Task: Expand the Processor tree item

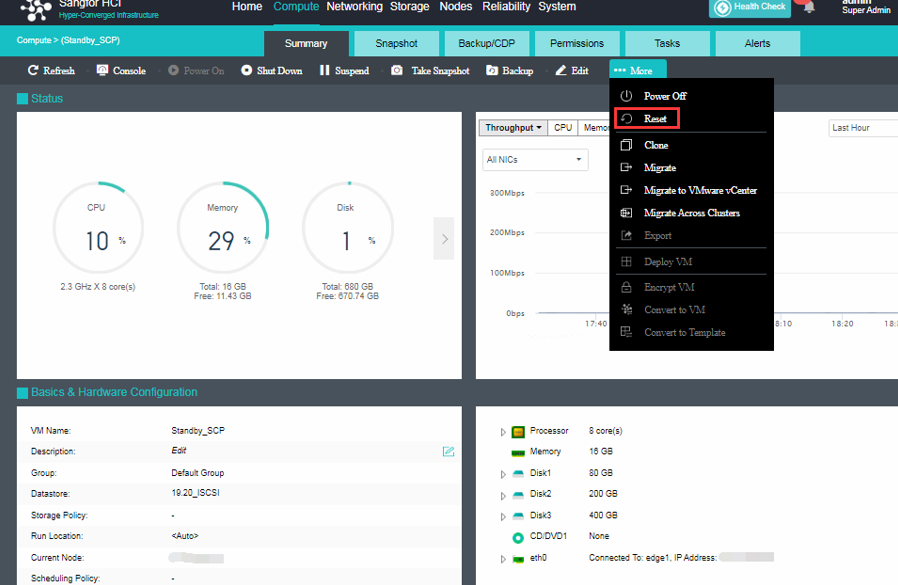Action: pos(503,432)
